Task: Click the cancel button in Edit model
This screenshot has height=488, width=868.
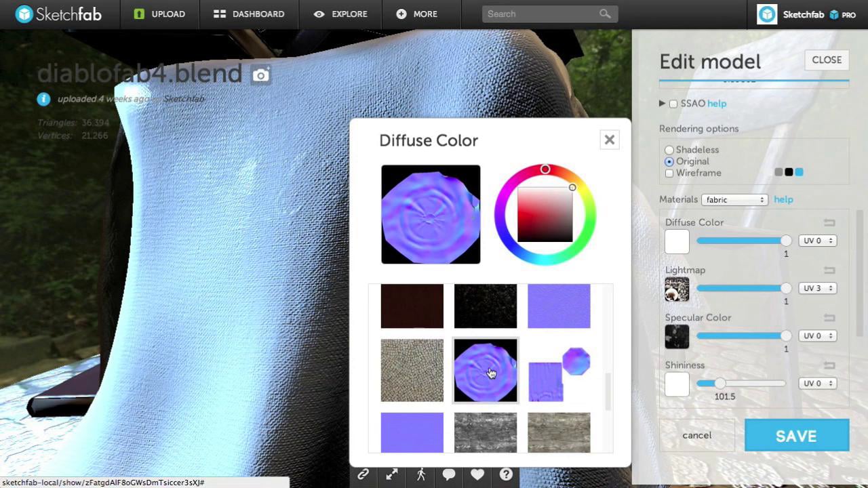Action: (696, 435)
